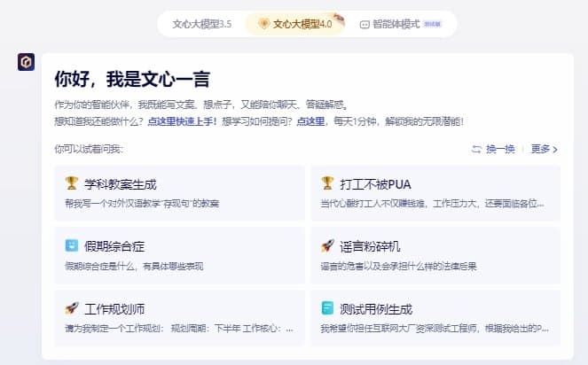Click the 你可以试着问我 label

(89, 149)
